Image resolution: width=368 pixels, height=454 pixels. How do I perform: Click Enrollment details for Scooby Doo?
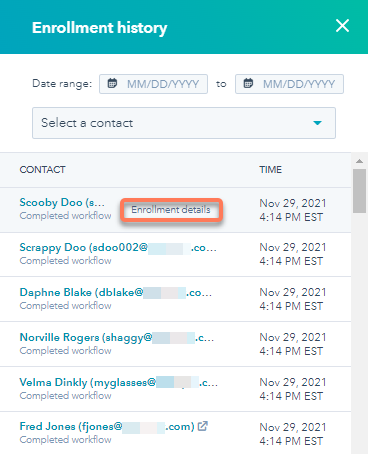pyautogui.click(x=171, y=210)
